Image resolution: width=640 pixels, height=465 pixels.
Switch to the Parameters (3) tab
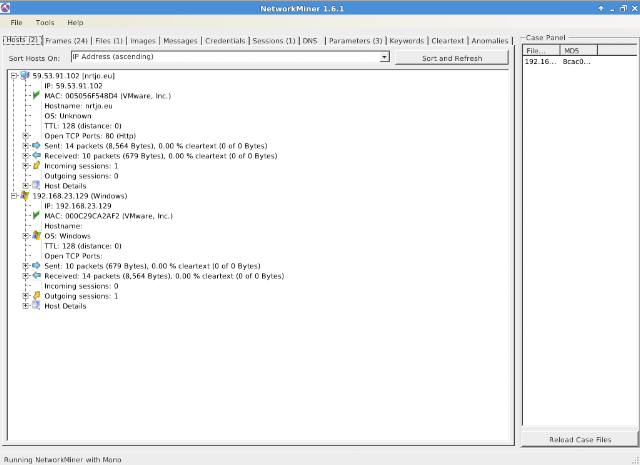tap(356, 40)
